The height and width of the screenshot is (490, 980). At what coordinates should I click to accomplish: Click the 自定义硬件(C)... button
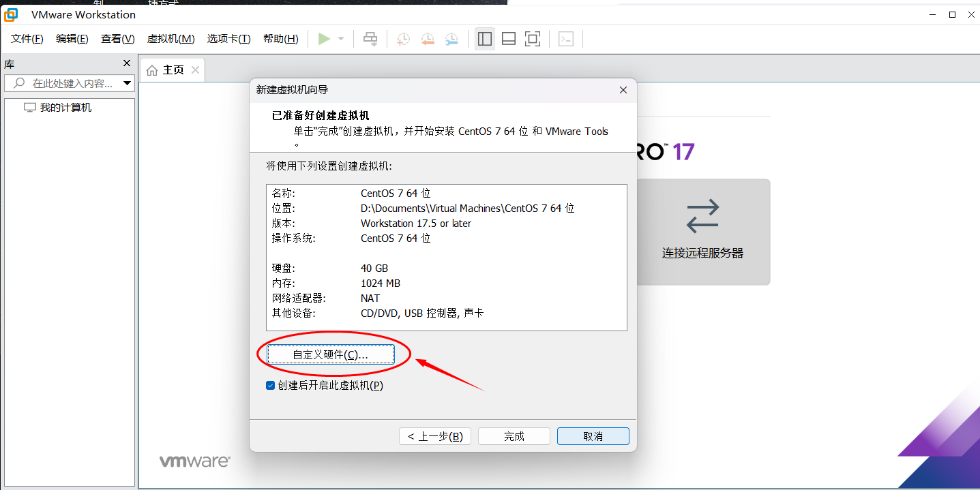pos(331,354)
